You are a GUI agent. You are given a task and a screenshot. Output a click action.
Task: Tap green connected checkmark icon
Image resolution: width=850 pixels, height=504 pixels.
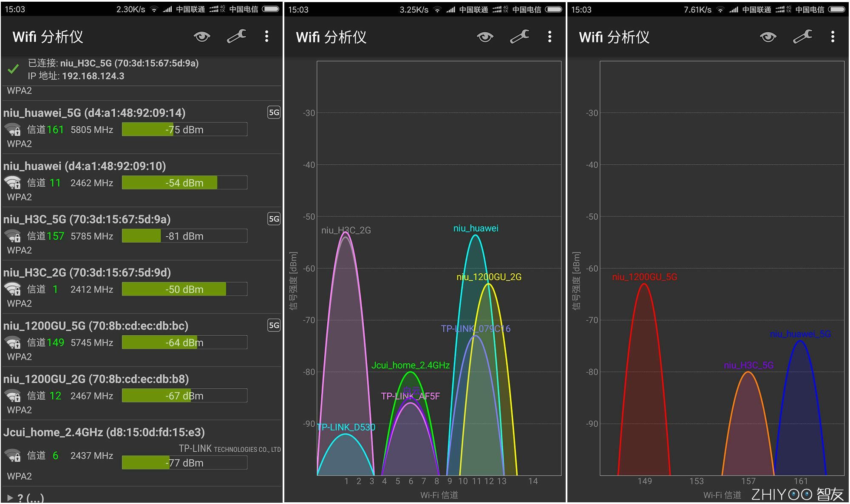[13, 69]
